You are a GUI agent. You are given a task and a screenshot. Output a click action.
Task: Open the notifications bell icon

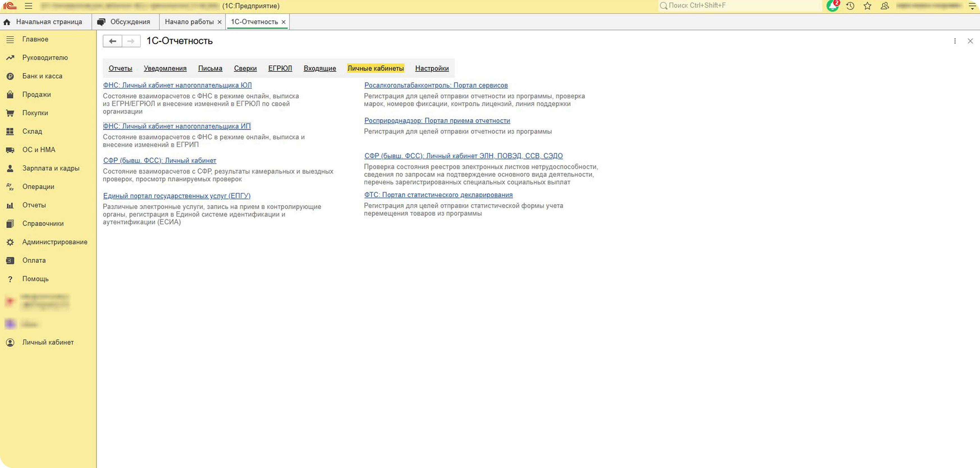[832, 6]
